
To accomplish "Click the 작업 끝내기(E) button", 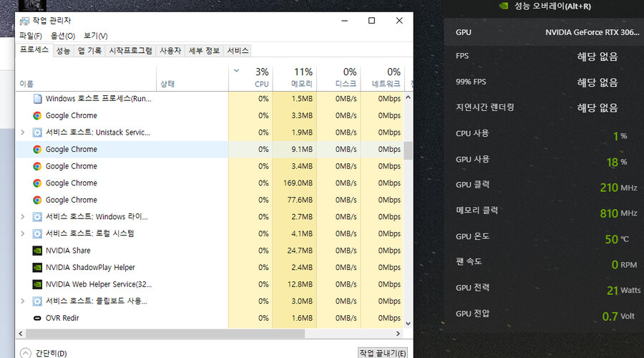I will [x=383, y=353].
